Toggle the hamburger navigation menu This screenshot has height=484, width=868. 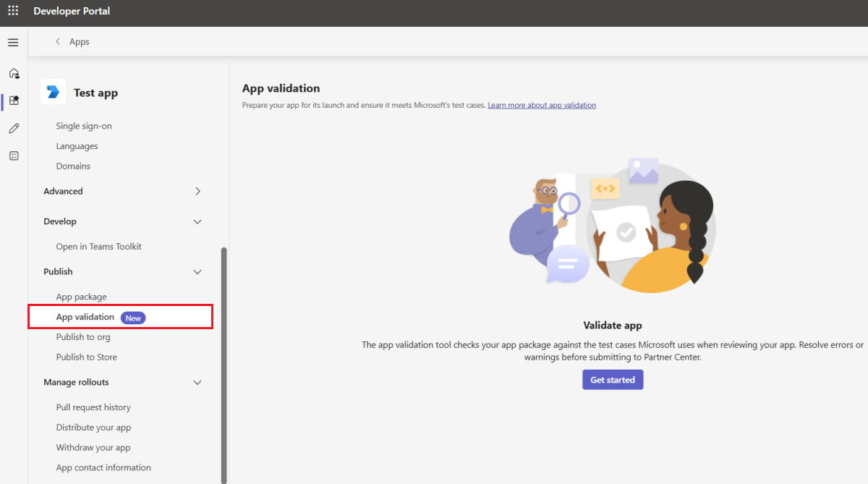coord(13,43)
